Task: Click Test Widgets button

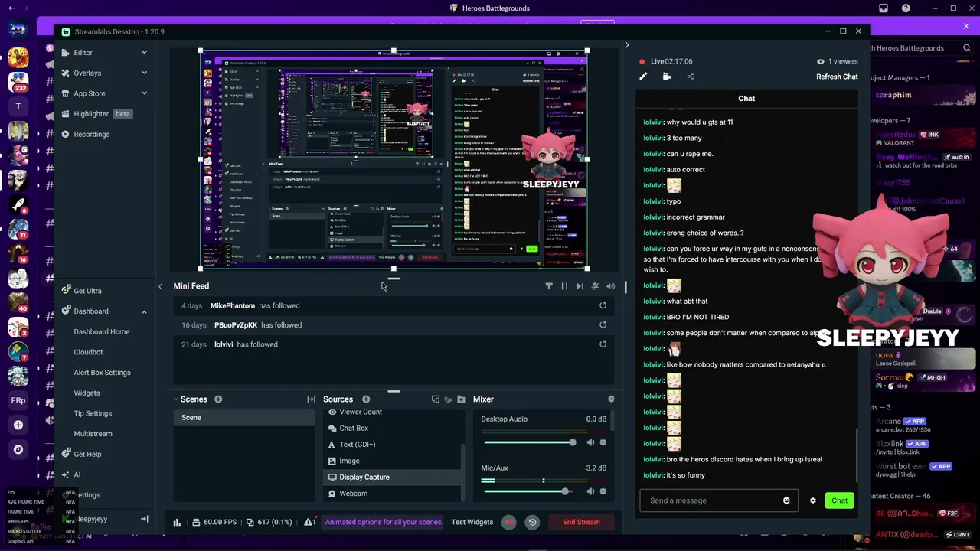Action: [472, 522]
